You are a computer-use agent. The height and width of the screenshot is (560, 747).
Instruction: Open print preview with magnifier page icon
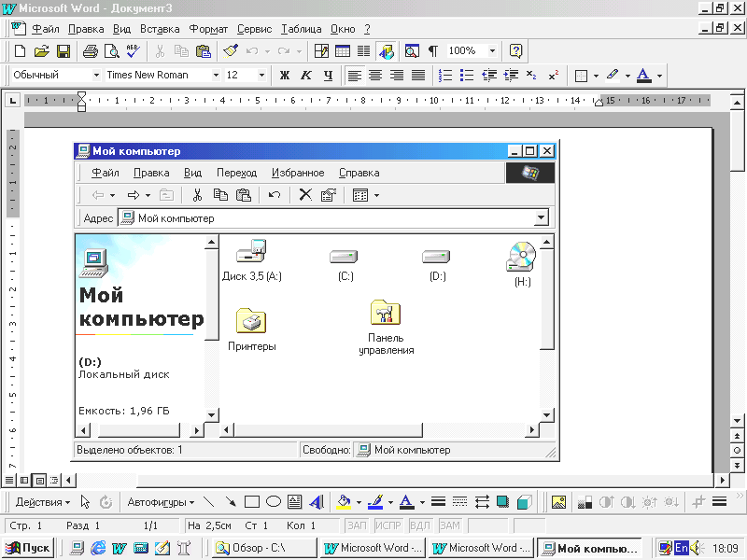pyautogui.click(x=112, y=51)
